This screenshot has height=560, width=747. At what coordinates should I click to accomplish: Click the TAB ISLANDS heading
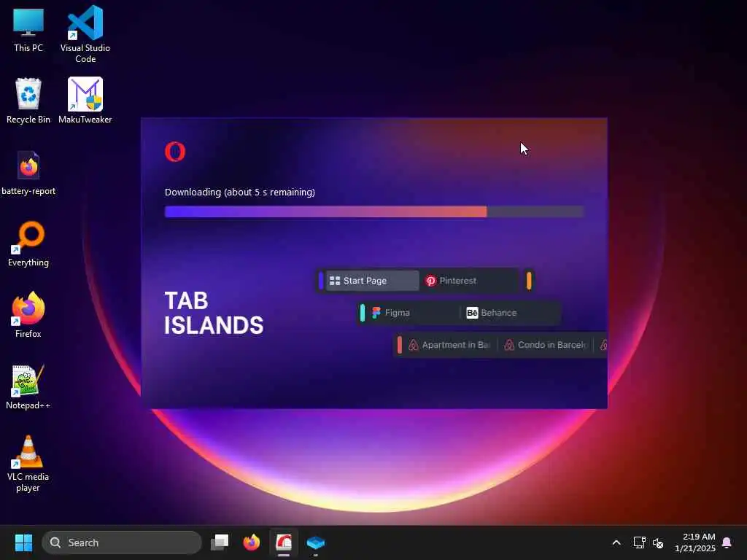click(x=214, y=314)
